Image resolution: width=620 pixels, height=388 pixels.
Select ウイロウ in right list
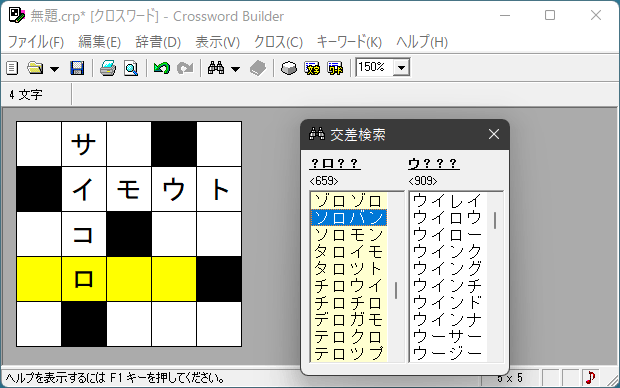coord(448,218)
